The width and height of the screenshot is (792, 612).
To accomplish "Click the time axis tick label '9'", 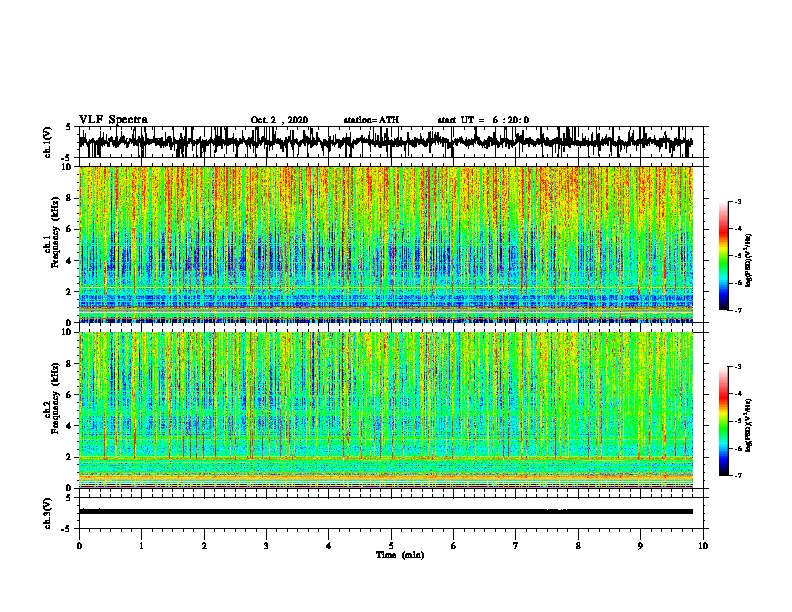I will coord(640,546).
